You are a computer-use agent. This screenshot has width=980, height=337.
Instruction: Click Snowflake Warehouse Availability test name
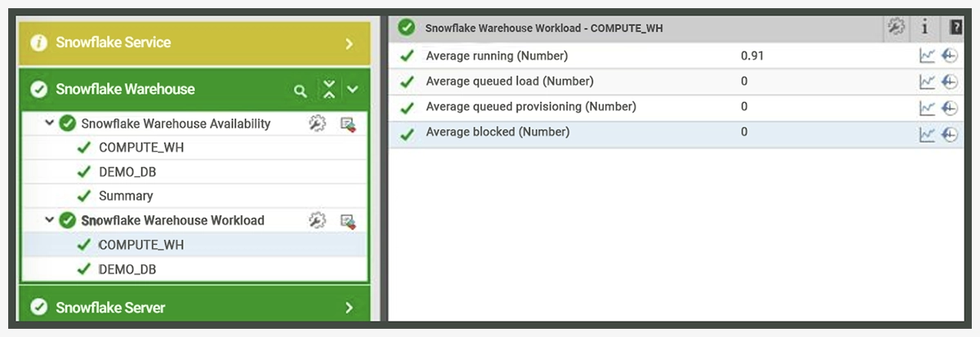point(176,124)
